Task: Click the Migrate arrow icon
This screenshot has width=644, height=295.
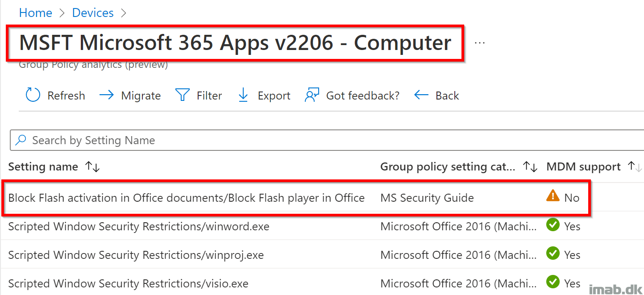Action: point(107,95)
